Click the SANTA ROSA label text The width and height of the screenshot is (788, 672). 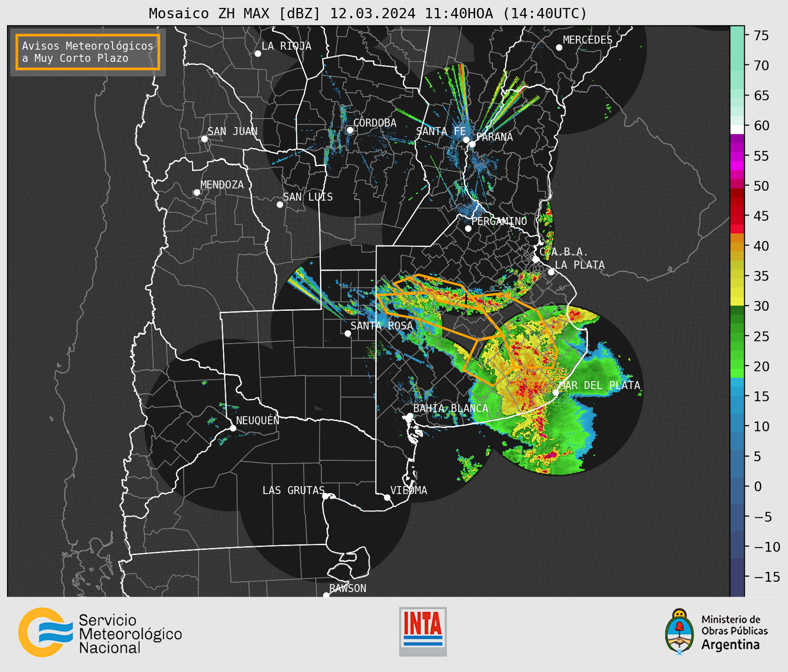tap(382, 326)
